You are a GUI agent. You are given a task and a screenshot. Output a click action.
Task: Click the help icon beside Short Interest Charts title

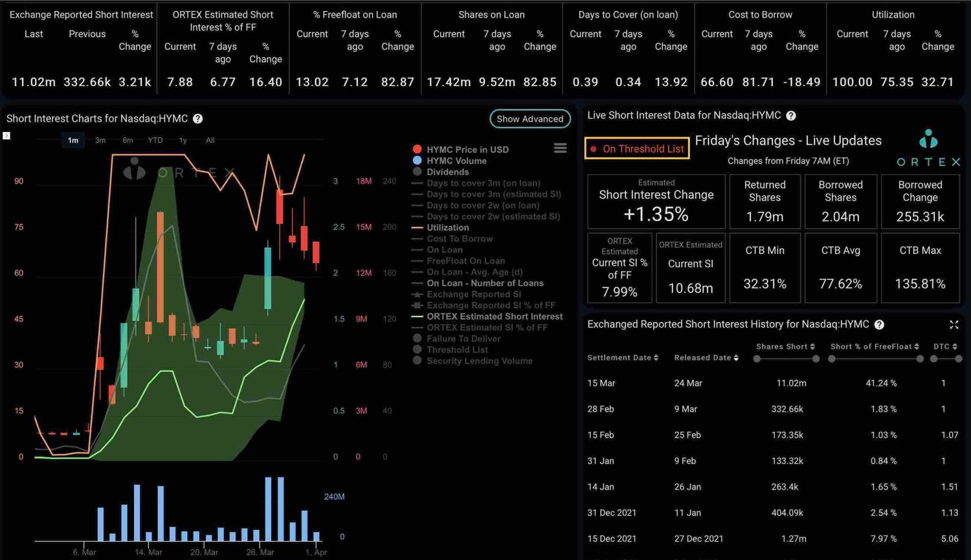tap(198, 118)
